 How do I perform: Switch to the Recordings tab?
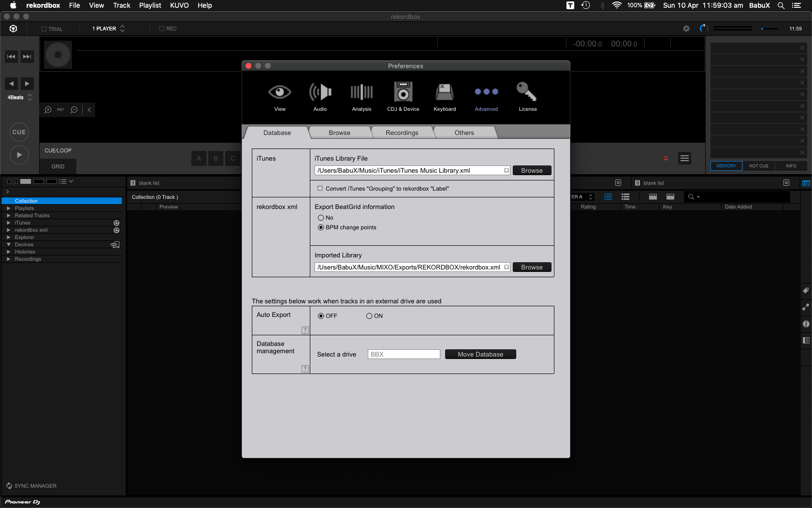click(x=402, y=133)
